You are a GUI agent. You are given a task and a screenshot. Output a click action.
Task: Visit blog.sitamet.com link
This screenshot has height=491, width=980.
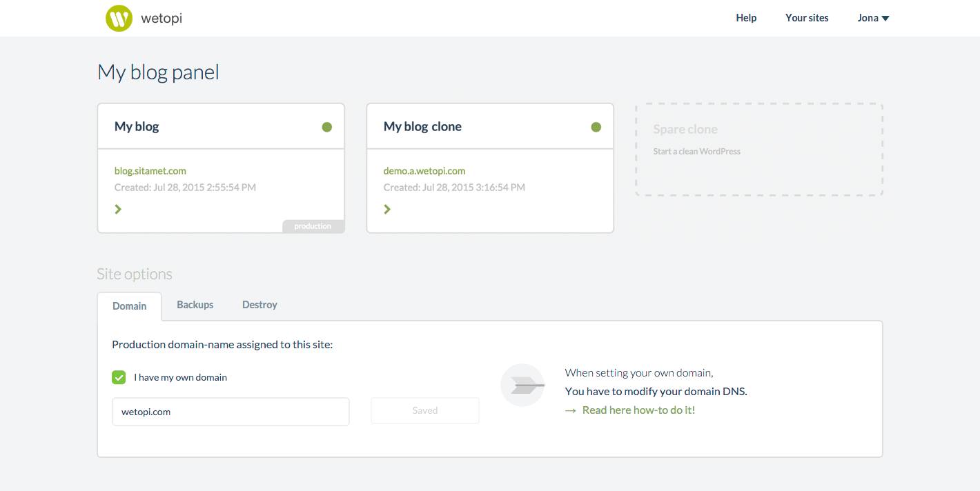tap(150, 171)
